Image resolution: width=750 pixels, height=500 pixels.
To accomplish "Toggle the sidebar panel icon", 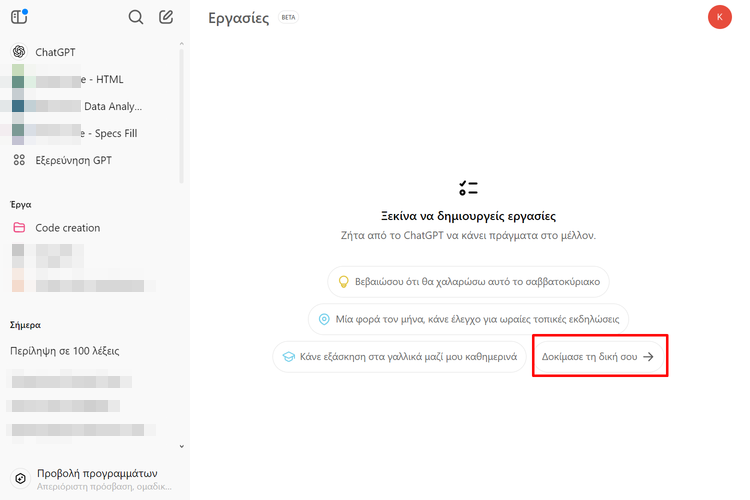I will click(19, 17).
